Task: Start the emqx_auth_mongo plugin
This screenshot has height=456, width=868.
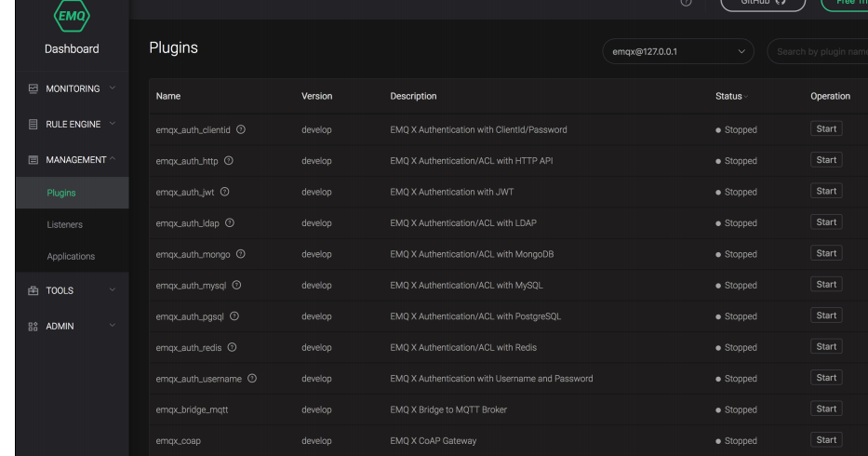Action: pos(826,252)
